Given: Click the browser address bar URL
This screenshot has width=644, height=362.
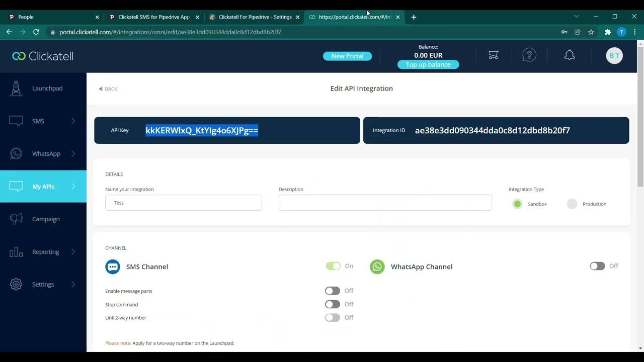Looking at the screenshot, I should (x=170, y=32).
